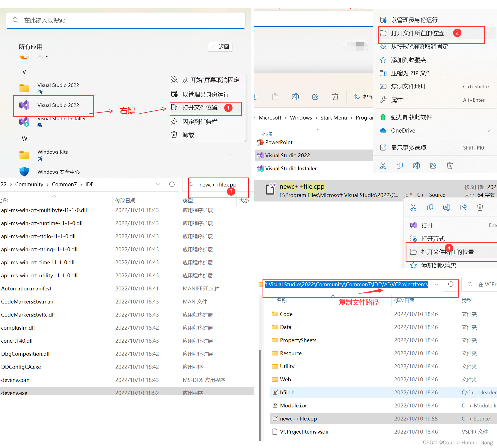497x448 pixels.
Task: Open Windows 安全中心 app
Action: [x=49, y=172]
